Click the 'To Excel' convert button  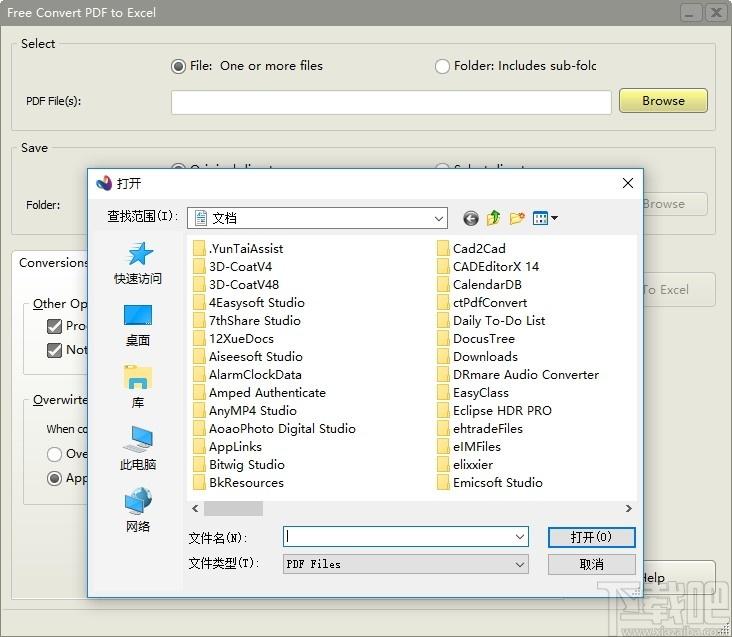(678, 290)
